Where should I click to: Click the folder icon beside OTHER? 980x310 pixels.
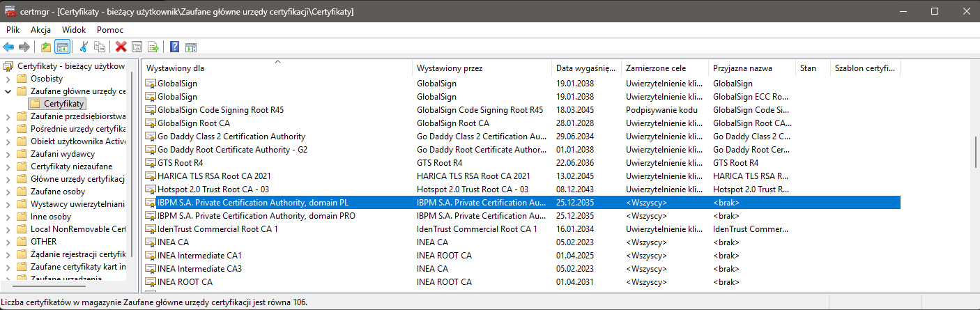(22, 242)
